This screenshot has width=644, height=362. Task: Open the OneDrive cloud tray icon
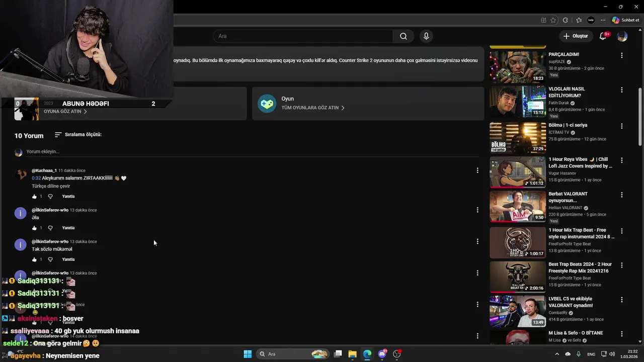click(x=568, y=354)
